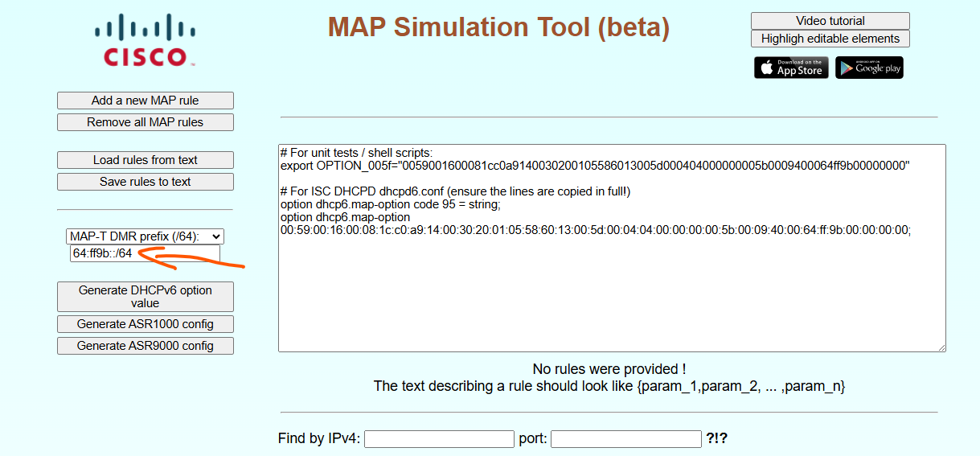
Task: Generate the ASR9000 config
Action: [145, 346]
